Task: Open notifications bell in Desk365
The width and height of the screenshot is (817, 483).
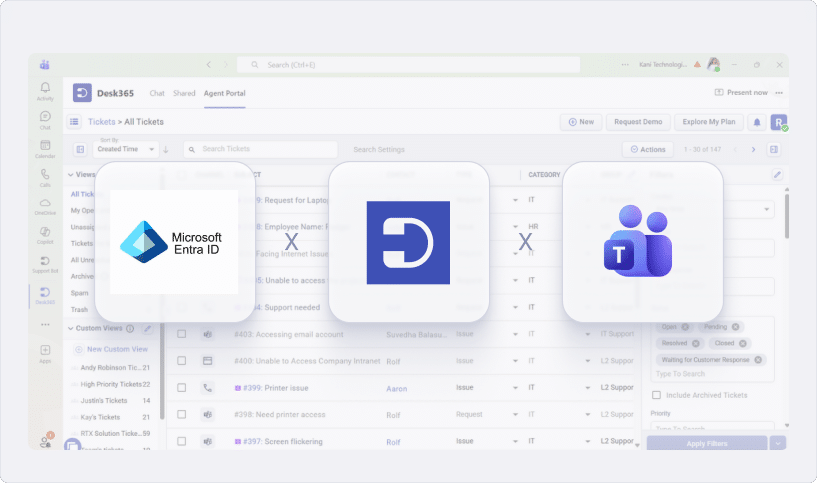Action: click(x=757, y=122)
